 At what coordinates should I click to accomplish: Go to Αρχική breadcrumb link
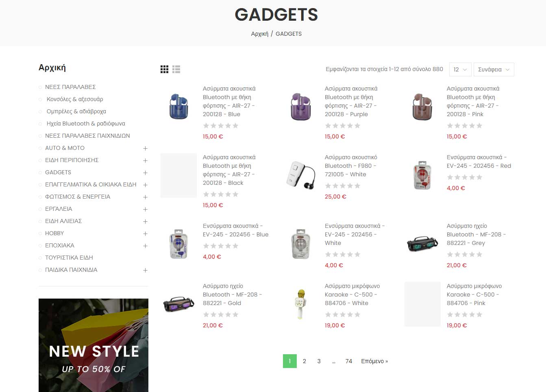pos(260,34)
